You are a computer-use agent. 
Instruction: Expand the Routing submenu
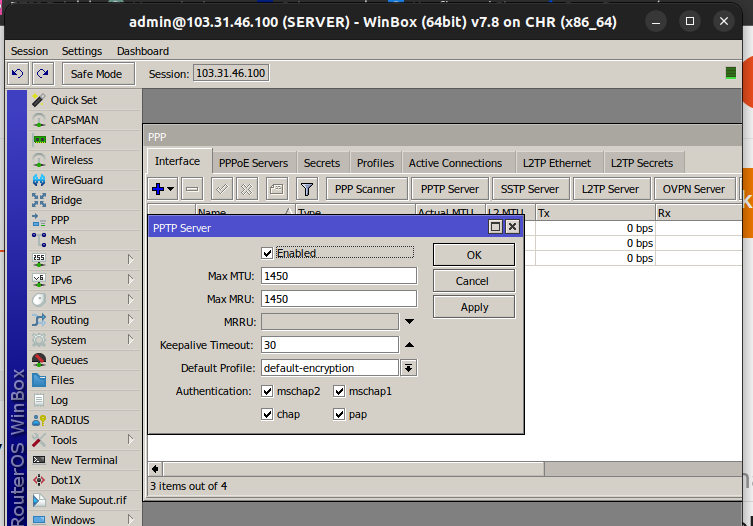130,320
